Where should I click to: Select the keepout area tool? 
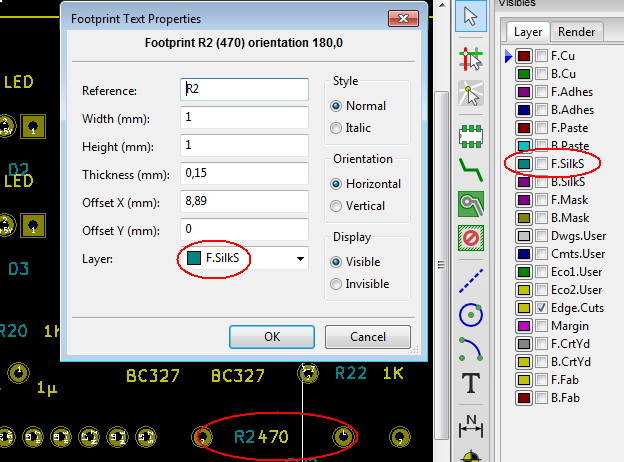(x=471, y=238)
